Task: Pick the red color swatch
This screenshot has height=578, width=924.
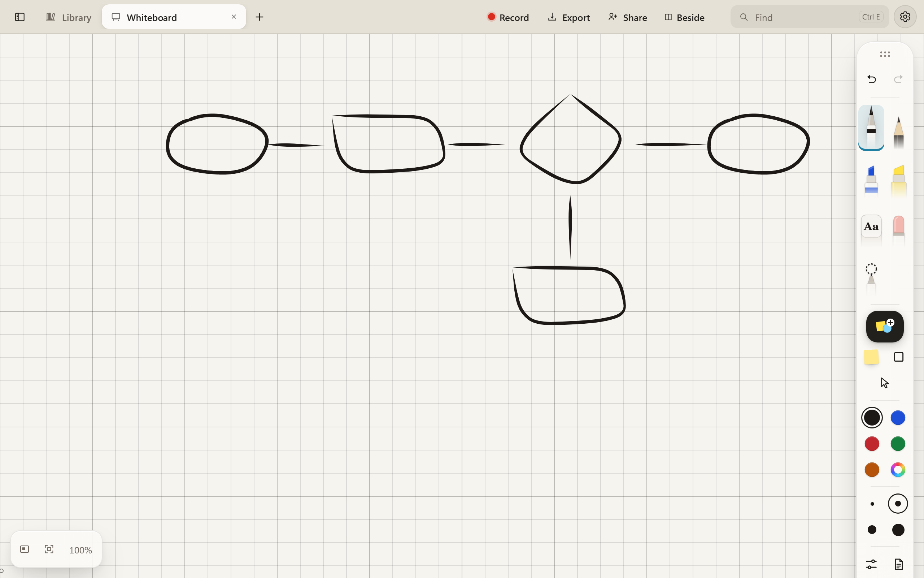Action: click(872, 444)
